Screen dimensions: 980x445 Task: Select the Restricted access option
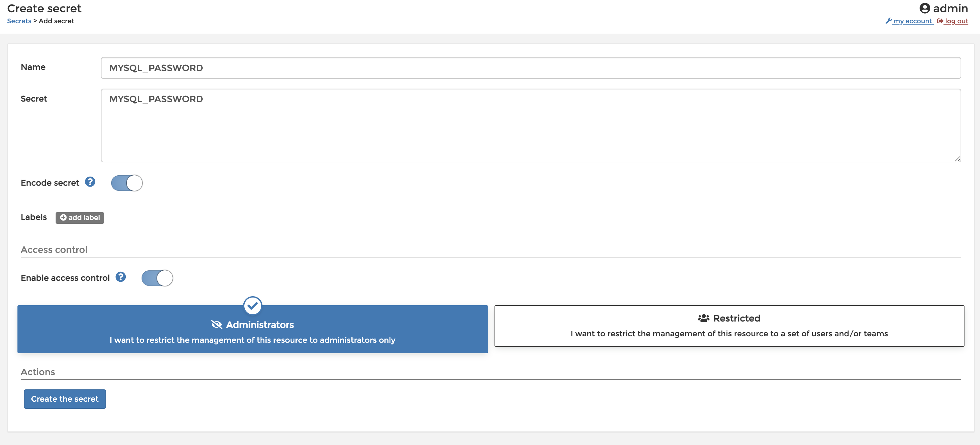click(x=729, y=326)
